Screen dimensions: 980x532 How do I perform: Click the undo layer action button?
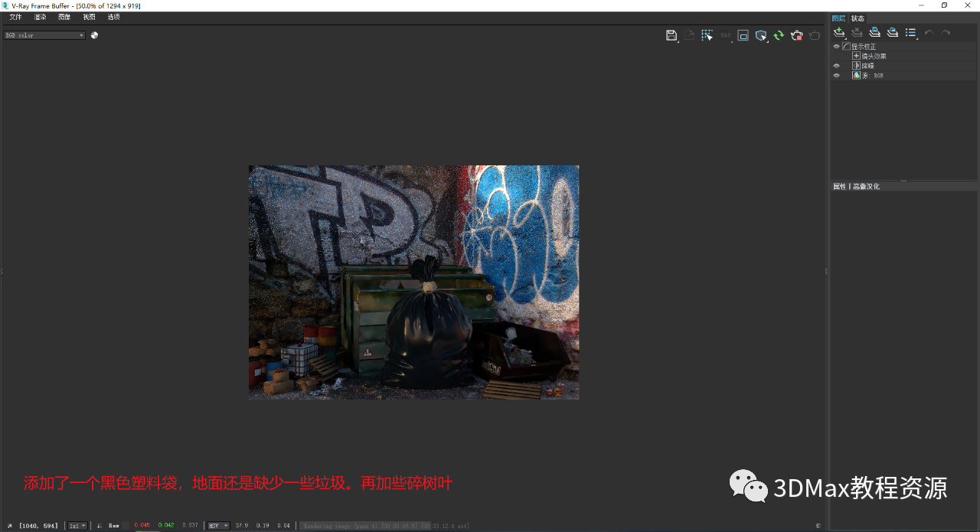929,32
